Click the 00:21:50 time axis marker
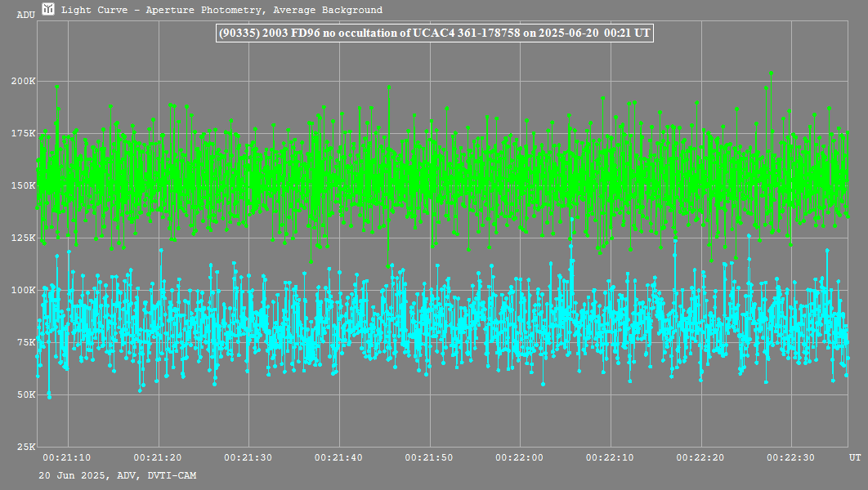The height and width of the screenshot is (490, 868). pos(429,457)
